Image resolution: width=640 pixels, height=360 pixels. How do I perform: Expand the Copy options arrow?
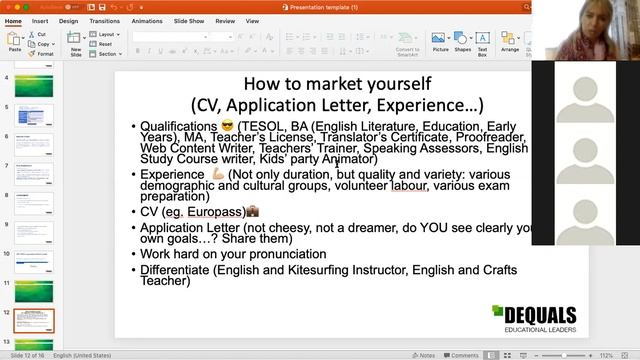tap(53, 44)
